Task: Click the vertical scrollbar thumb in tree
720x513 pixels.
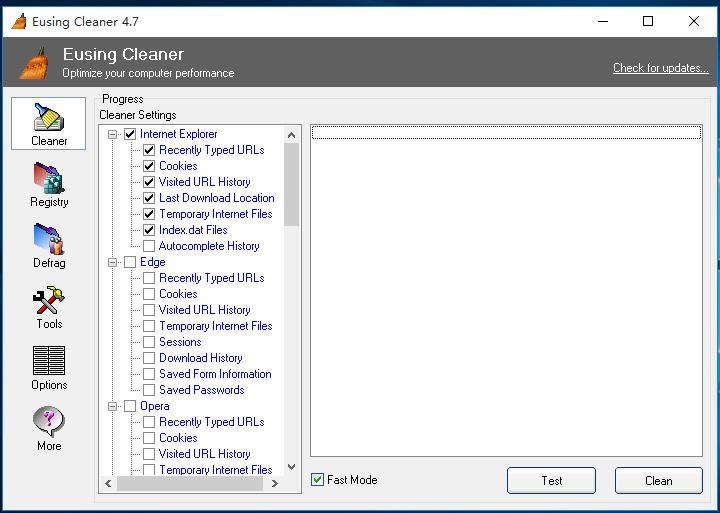Action: [291, 184]
